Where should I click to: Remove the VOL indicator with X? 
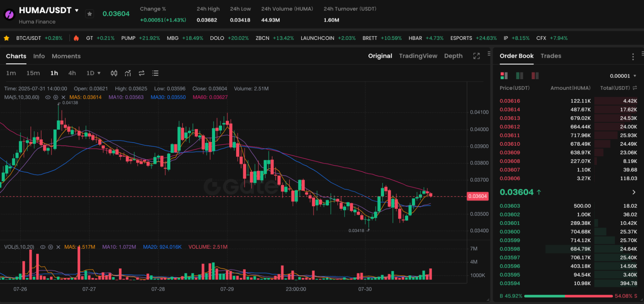pos(58,247)
